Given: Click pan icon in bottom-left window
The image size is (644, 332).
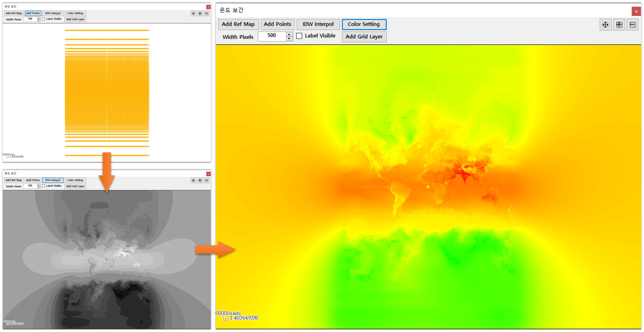Looking at the screenshot, I should pos(193,180).
